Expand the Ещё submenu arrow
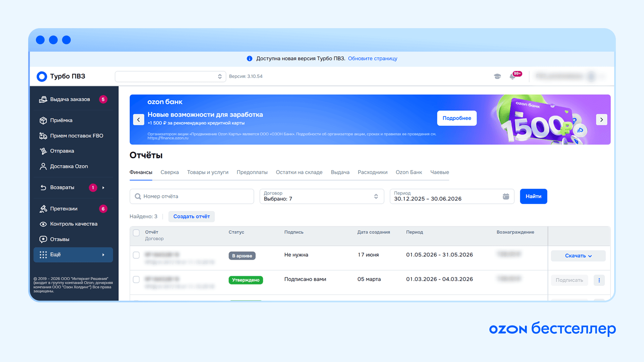The height and width of the screenshot is (362, 644). [x=103, y=255]
